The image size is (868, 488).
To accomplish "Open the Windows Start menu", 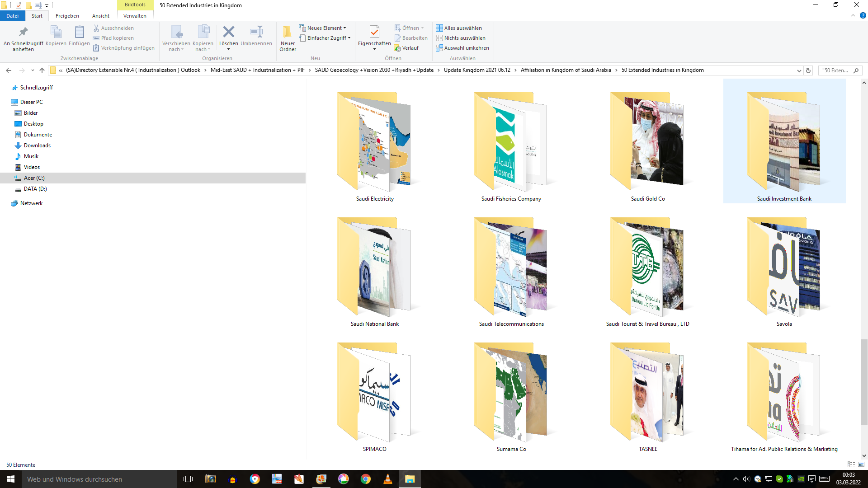I will tap(11, 479).
